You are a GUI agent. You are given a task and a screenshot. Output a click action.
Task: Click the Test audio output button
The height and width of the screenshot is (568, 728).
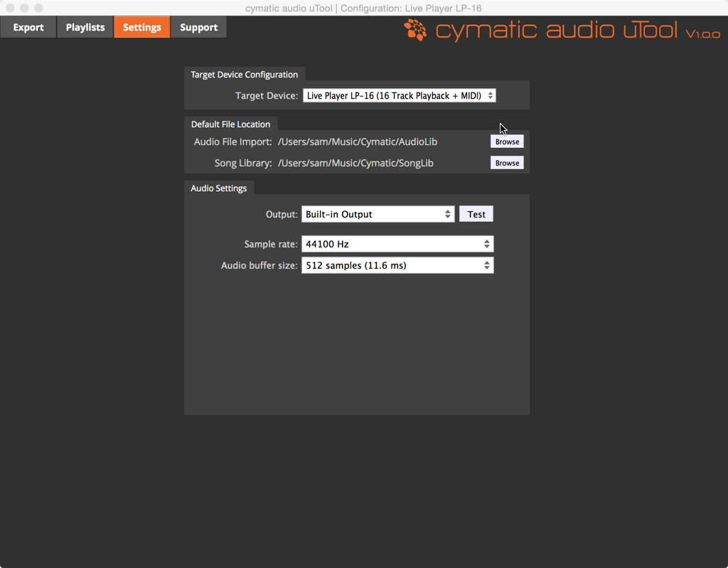[x=476, y=214]
